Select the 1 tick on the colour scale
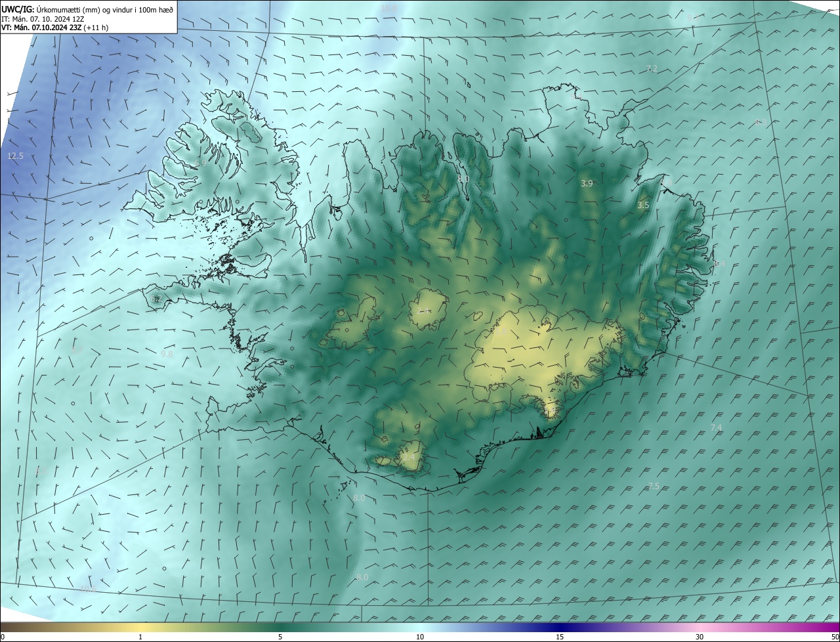This screenshot has width=840, height=642. (140, 637)
